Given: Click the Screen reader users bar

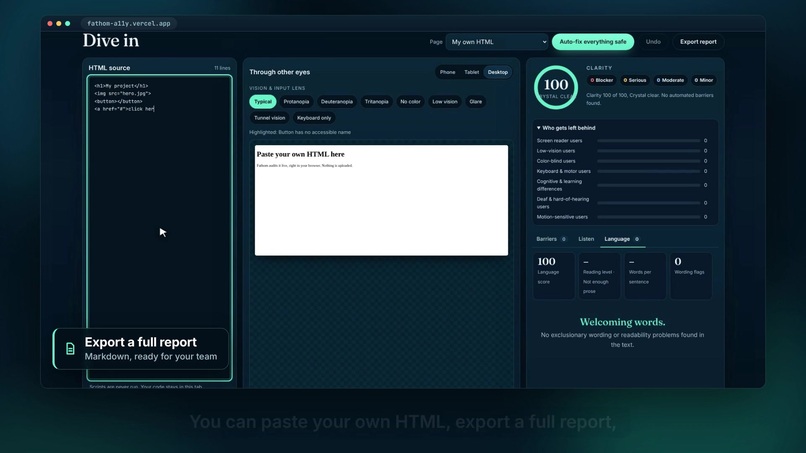Looking at the screenshot, I should point(649,141).
